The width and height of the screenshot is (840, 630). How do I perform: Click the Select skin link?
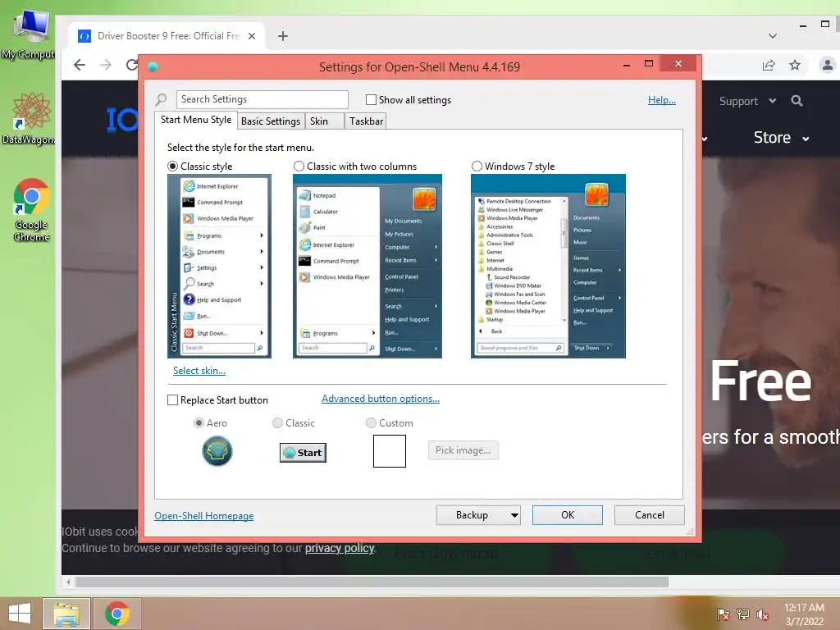[x=199, y=371]
